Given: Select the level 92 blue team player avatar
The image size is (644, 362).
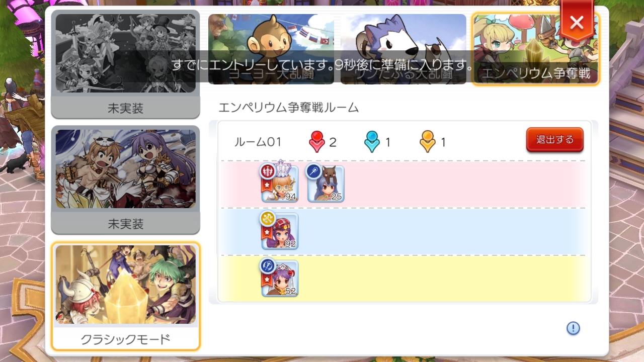Looking at the screenshot, I should click(x=280, y=231).
